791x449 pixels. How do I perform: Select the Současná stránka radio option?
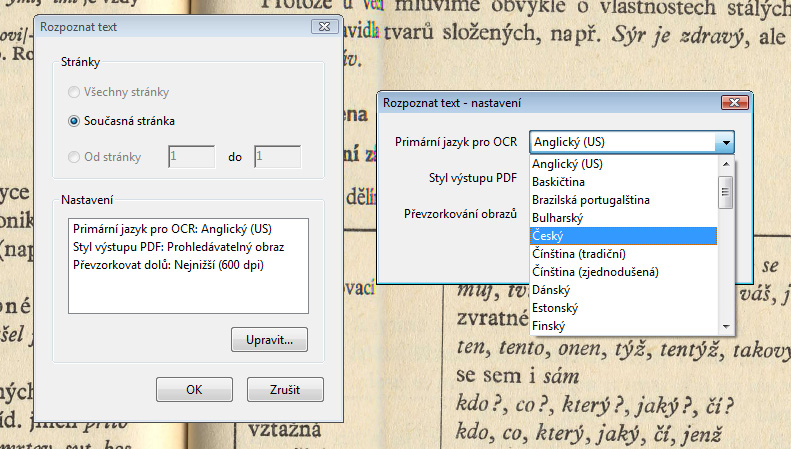coord(74,121)
